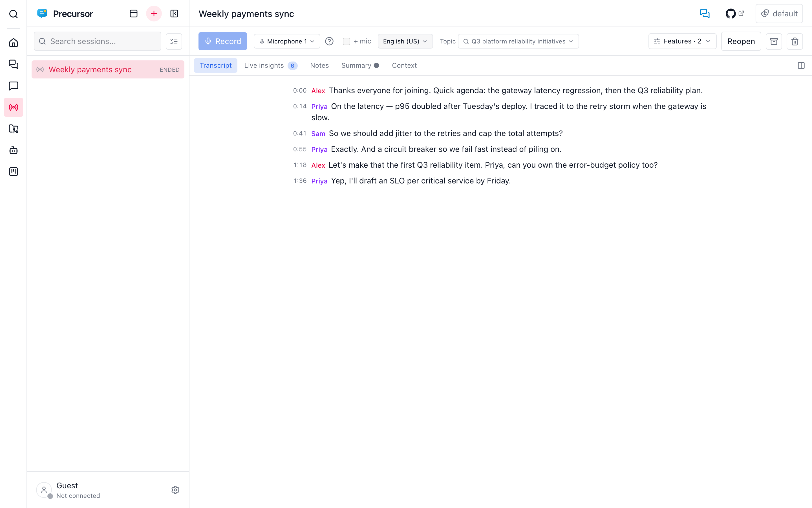Click the 1:18 timestamp
The image size is (812, 508).
pyautogui.click(x=300, y=165)
